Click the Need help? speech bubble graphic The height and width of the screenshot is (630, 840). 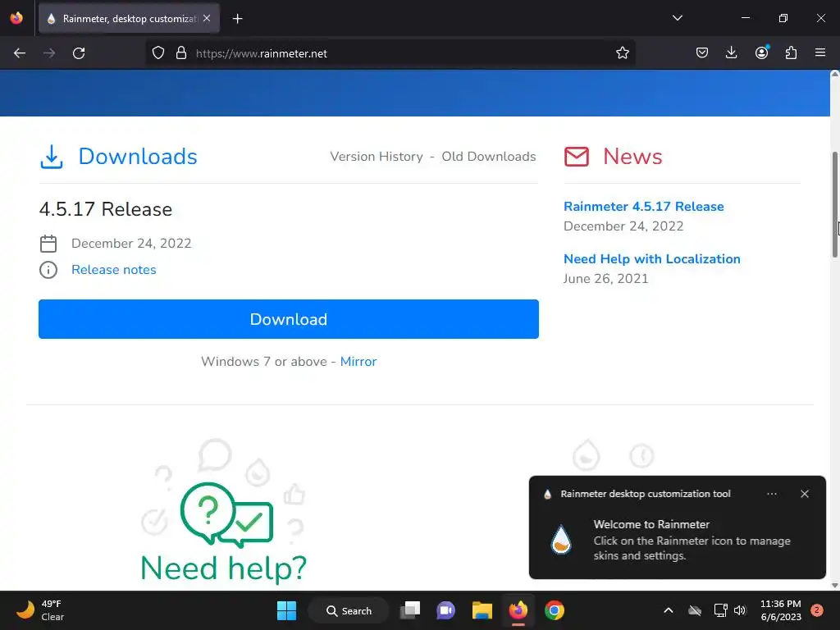(226, 514)
